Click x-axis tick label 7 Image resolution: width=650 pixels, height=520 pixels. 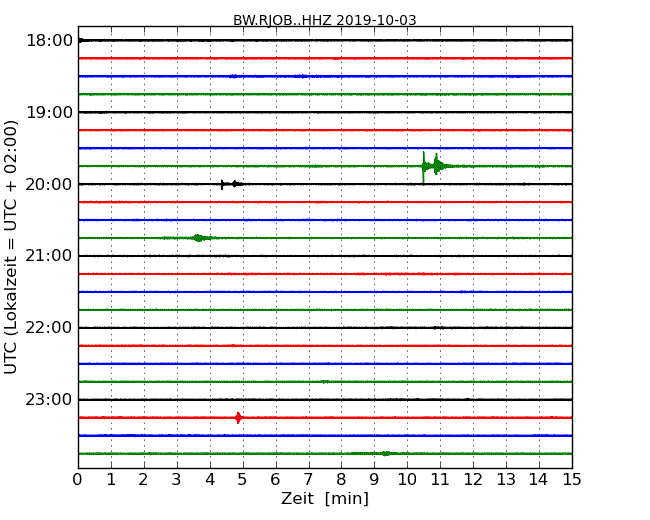click(x=308, y=480)
